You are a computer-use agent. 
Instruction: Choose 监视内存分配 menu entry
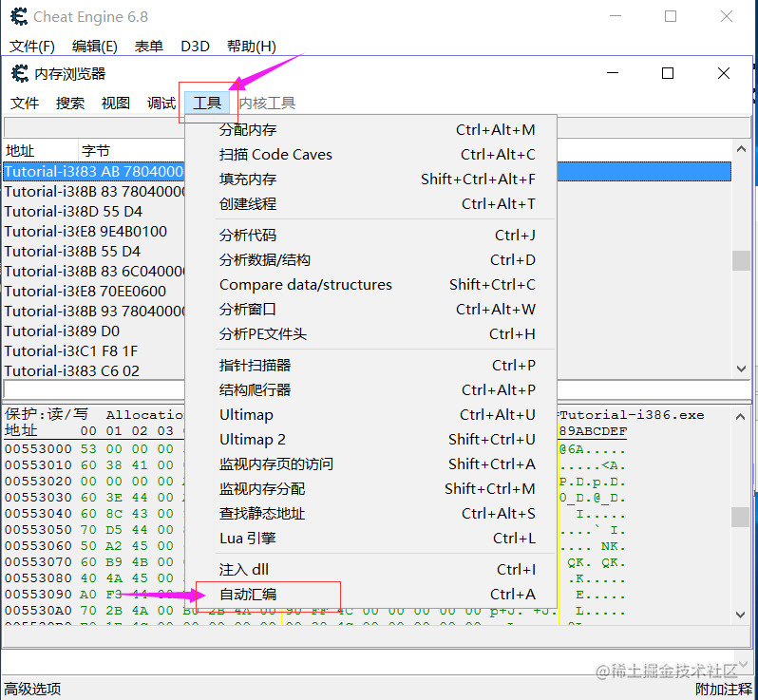pyautogui.click(x=370, y=488)
